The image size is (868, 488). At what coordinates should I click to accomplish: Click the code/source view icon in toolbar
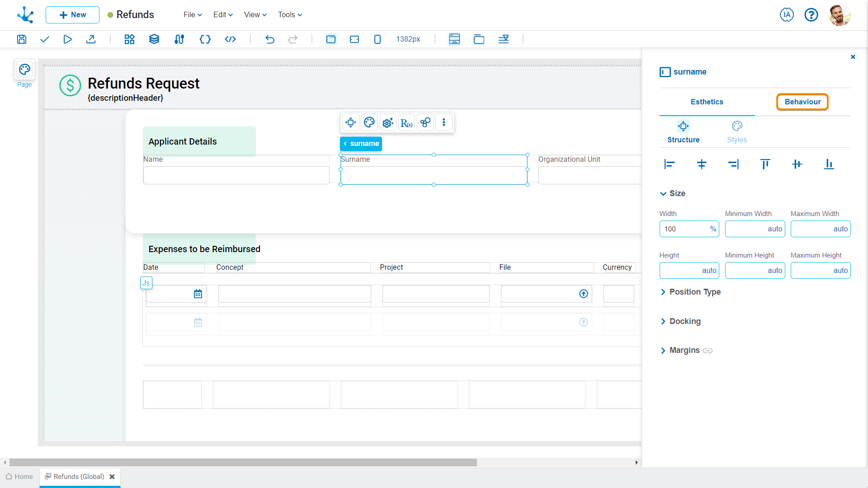click(230, 39)
